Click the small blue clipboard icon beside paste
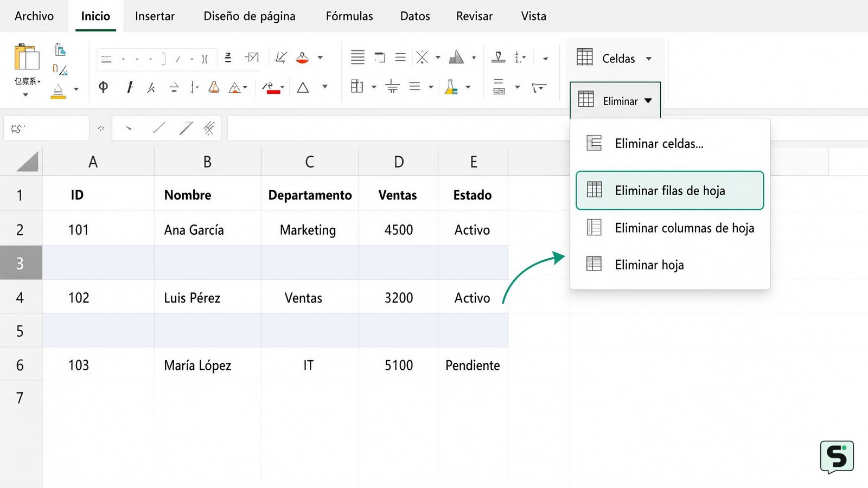Screen dimensions: 868x488 click(x=60, y=49)
